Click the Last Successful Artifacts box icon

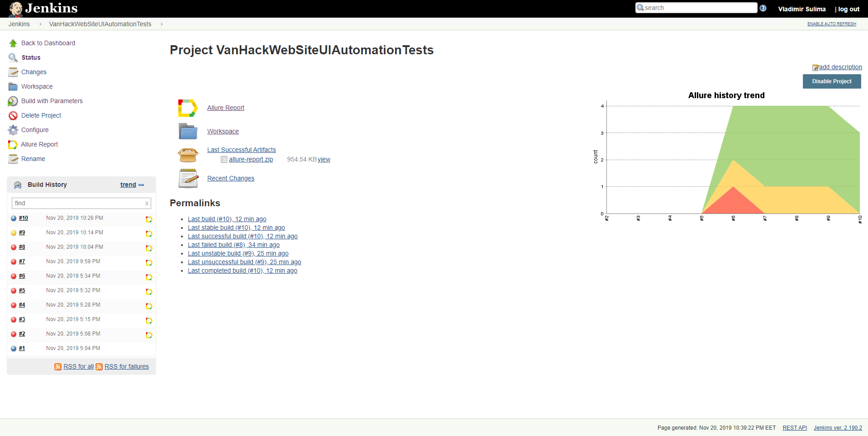point(188,155)
